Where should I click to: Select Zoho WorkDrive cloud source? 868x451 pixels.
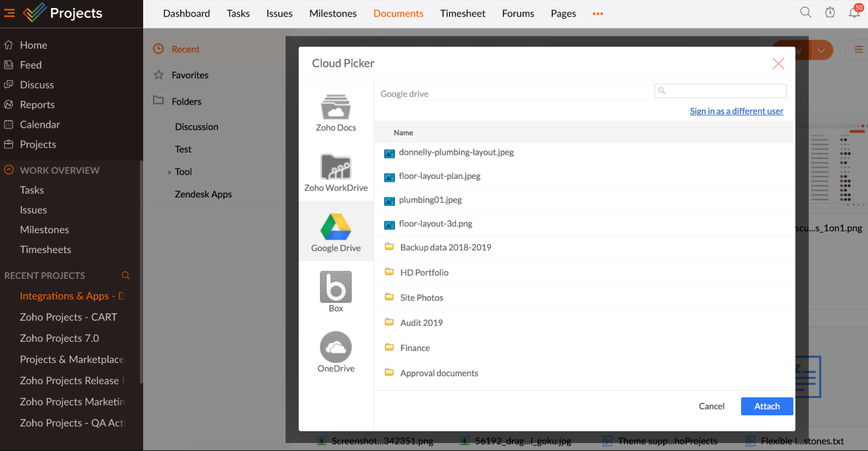coord(336,173)
